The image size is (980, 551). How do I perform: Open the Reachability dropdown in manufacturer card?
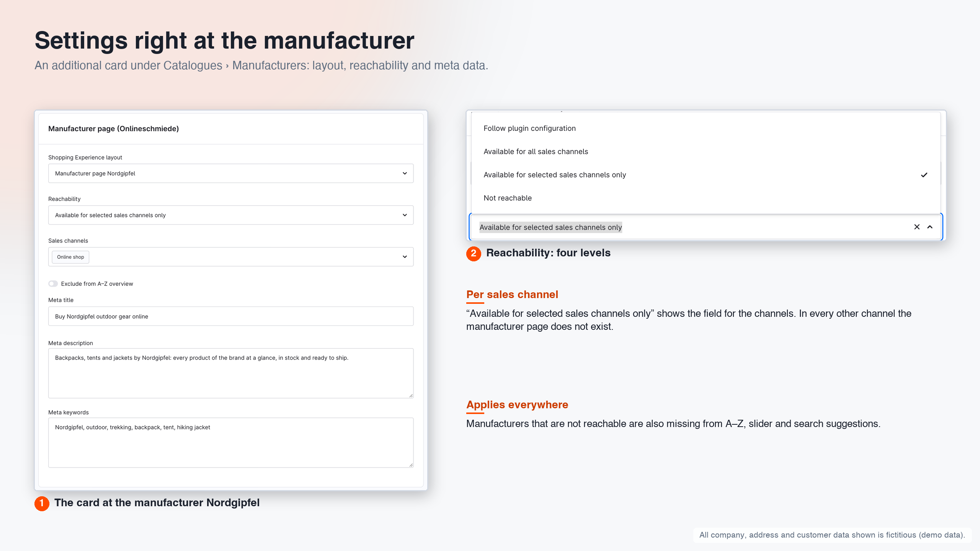coord(231,215)
